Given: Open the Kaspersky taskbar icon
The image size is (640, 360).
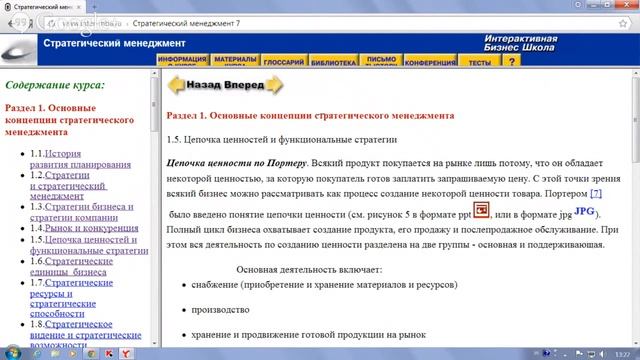Looking at the screenshot, I should pos(109,353).
